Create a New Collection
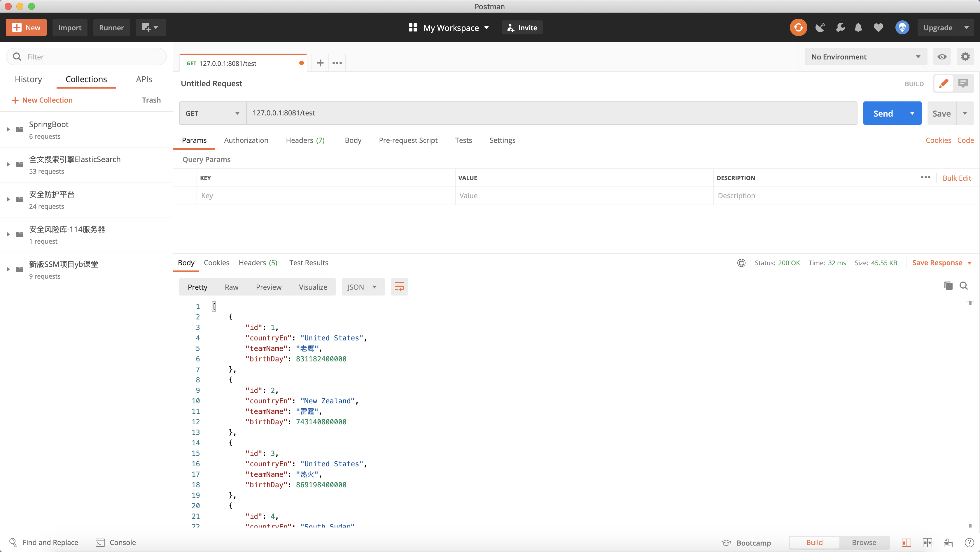Viewport: 980px width, 552px height. pyautogui.click(x=42, y=100)
